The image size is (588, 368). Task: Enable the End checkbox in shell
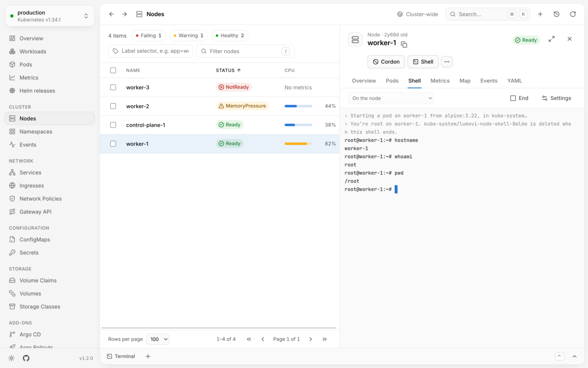[x=513, y=98]
